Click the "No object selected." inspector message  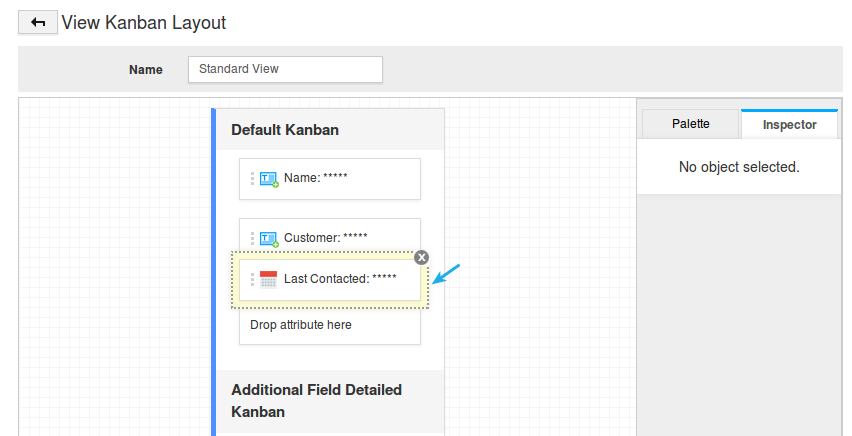tap(739, 167)
